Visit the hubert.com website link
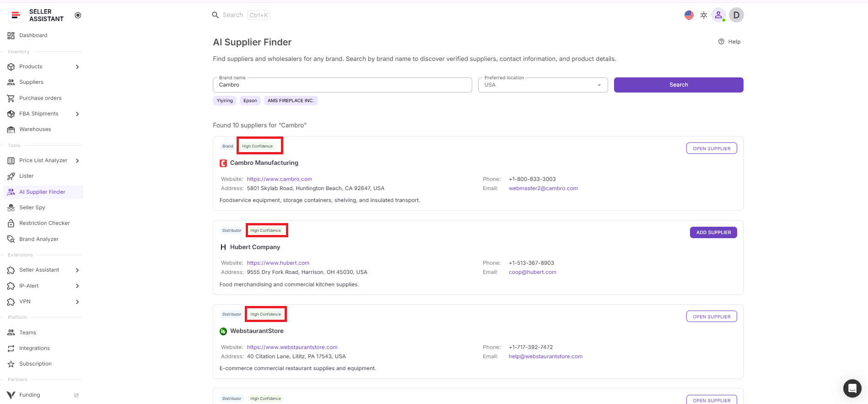This screenshot has height=404, width=868. coord(278,263)
